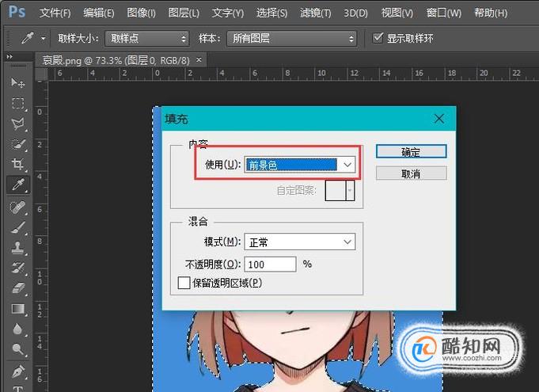The width and height of the screenshot is (539, 392).
Task: Open the 文件(F) menu
Action: [x=55, y=13]
